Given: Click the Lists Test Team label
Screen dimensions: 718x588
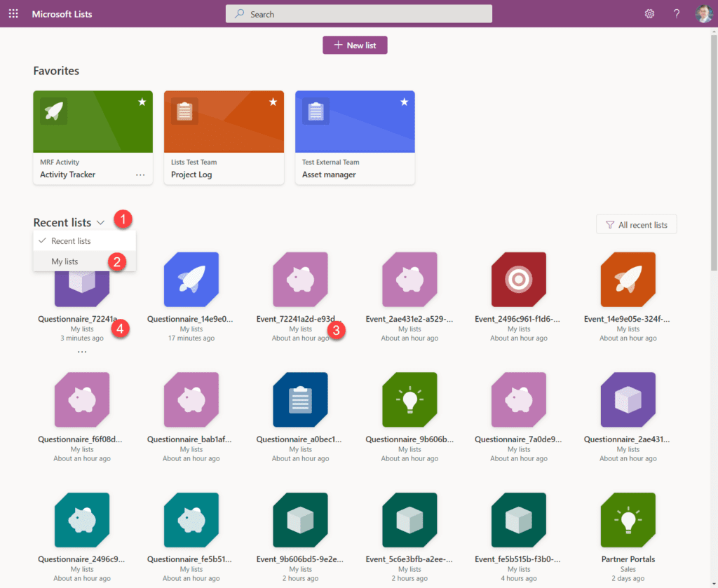Looking at the screenshot, I should point(194,162).
